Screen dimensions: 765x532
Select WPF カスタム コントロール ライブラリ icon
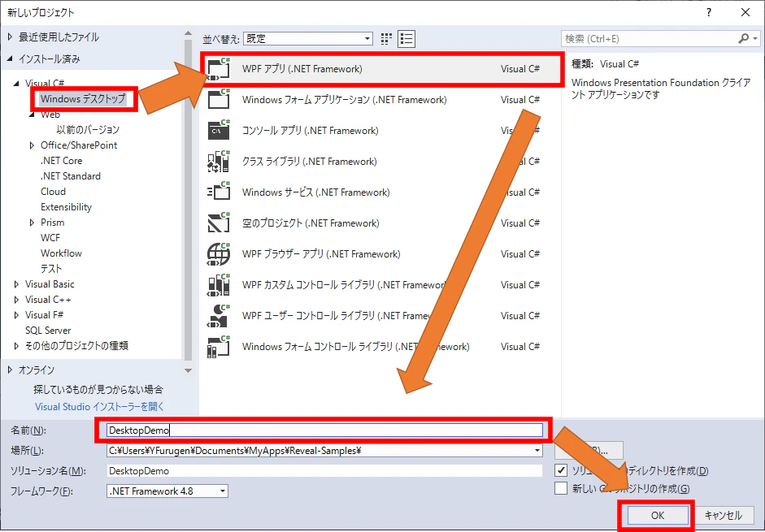click(219, 285)
